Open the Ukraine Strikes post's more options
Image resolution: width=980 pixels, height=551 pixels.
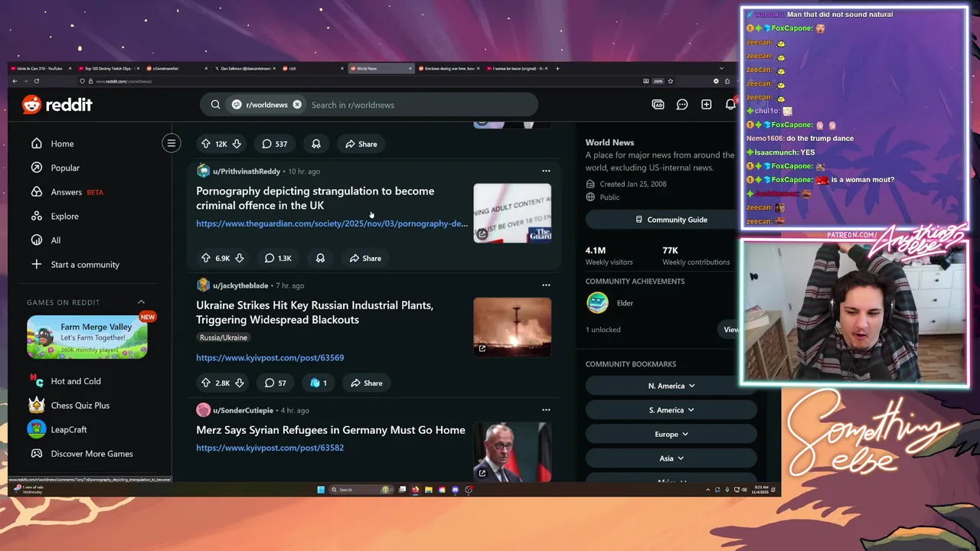click(546, 285)
